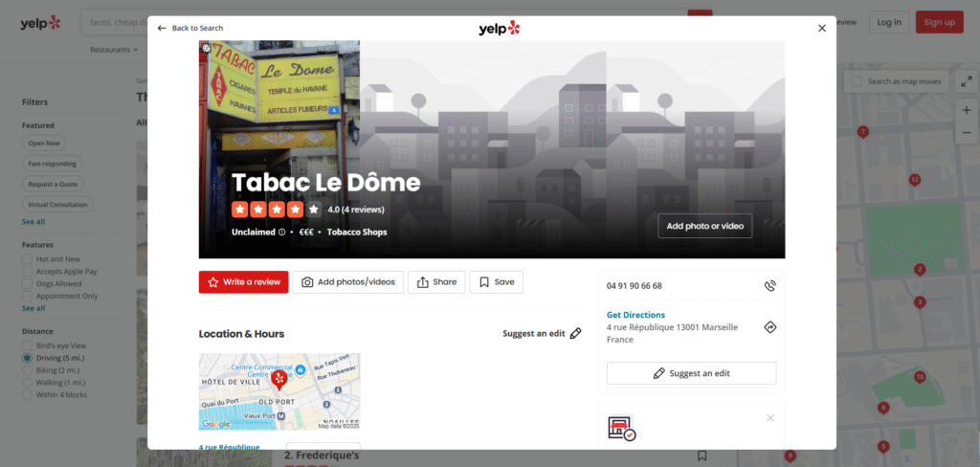980x467 pixels.
Task: Click map marker number 6
Action: coord(882,408)
